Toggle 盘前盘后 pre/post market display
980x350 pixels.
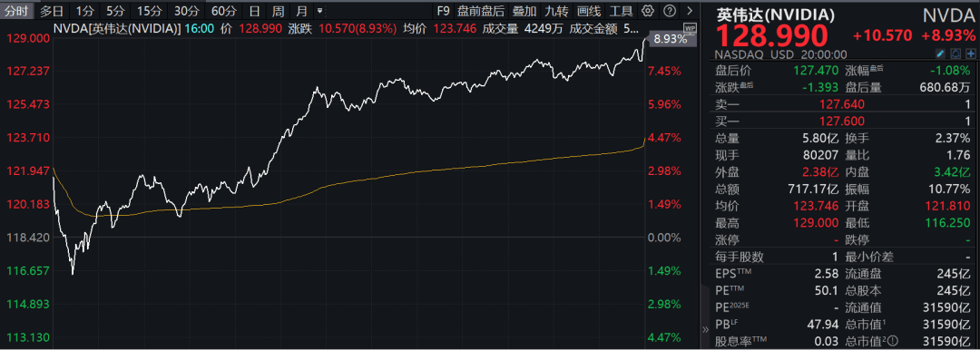[x=480, y=11]
